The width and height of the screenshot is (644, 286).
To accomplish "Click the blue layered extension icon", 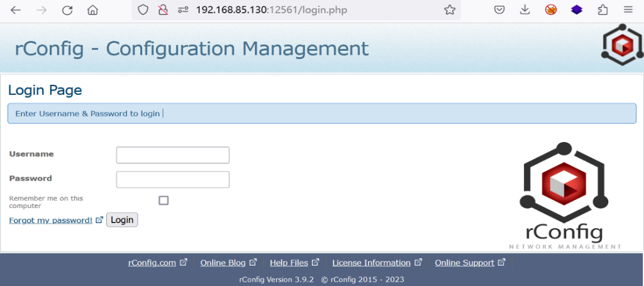I will click(577, 10).
